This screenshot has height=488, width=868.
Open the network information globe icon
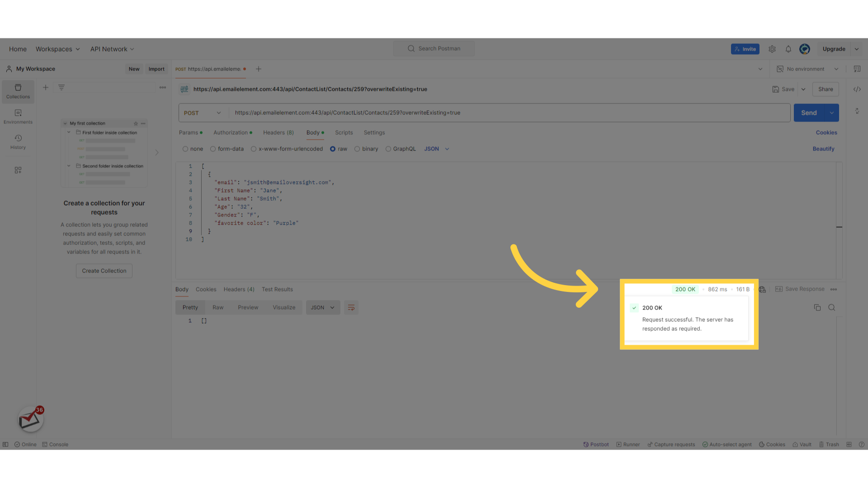click(762, 289)
